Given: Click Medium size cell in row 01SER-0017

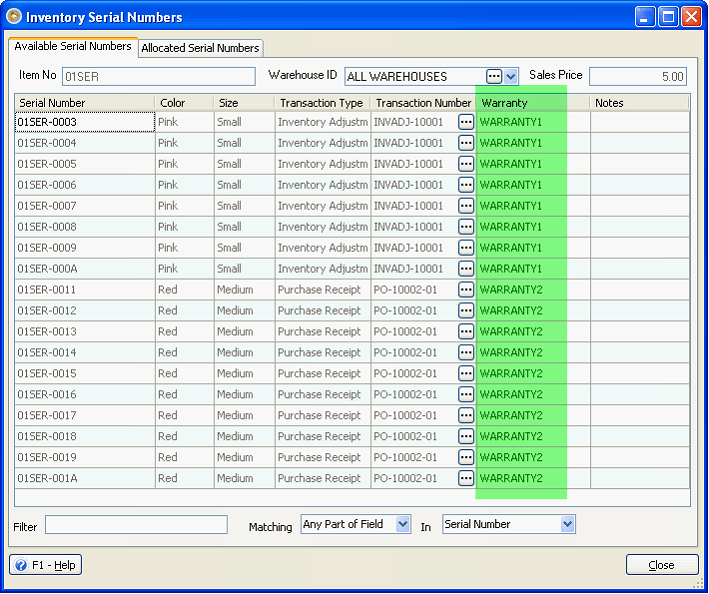Looking at the screenshot, I should 245,415.
